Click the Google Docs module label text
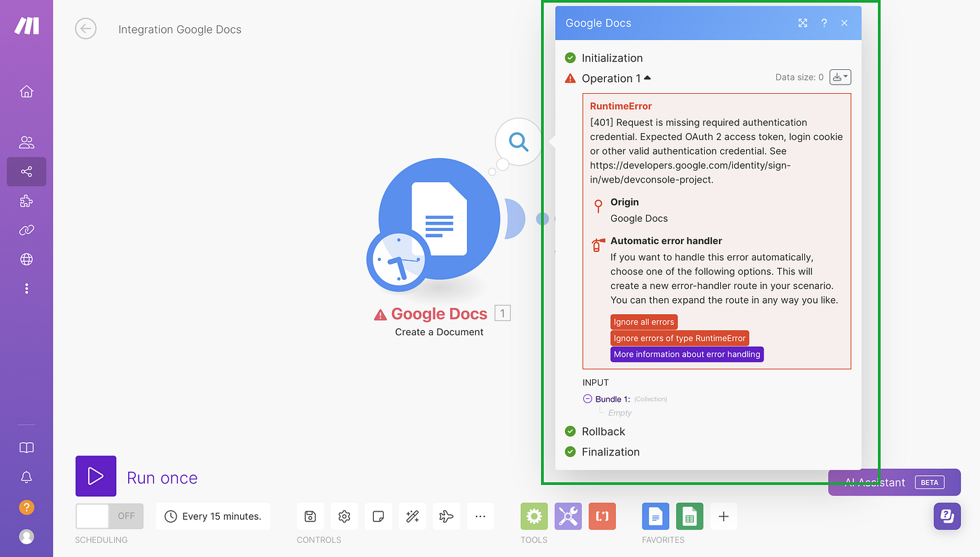This screenshot has width=980, height=557. [x=439, y=313]
